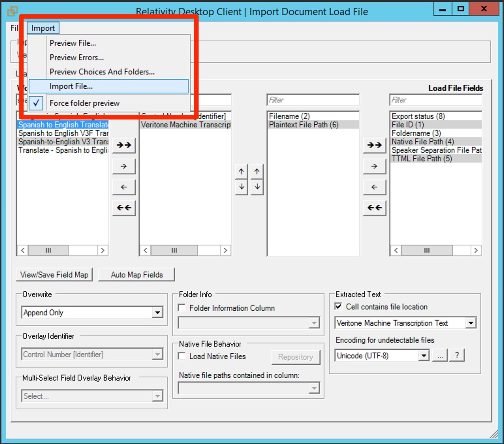
Task: Click the encoding help question mark button
Action: (x=457, y=355)
